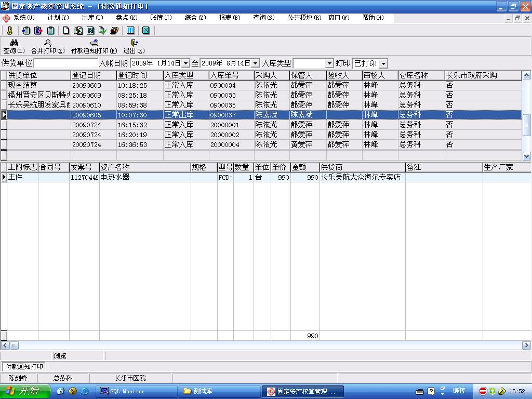Open the 打印 status dropdown showing 已打印
This screenshot has width=532, height=399.
point(383,63)
